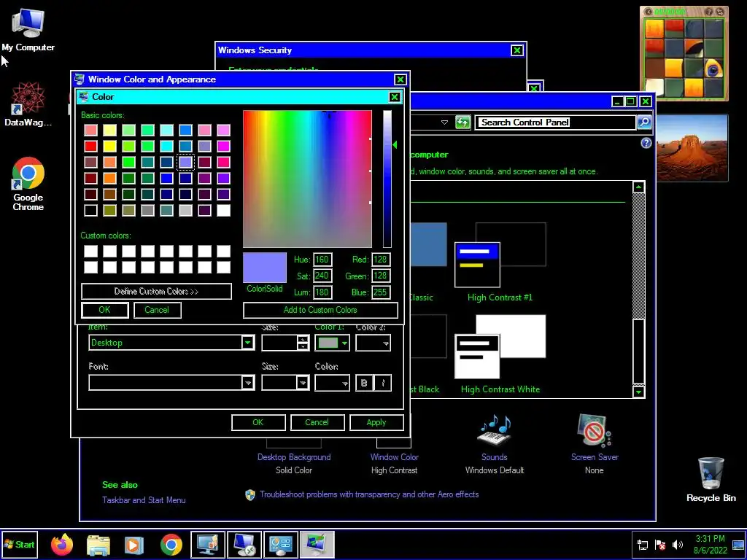Open the DataWag desktop shortcut
747x560 pixels.
point(28,104)
